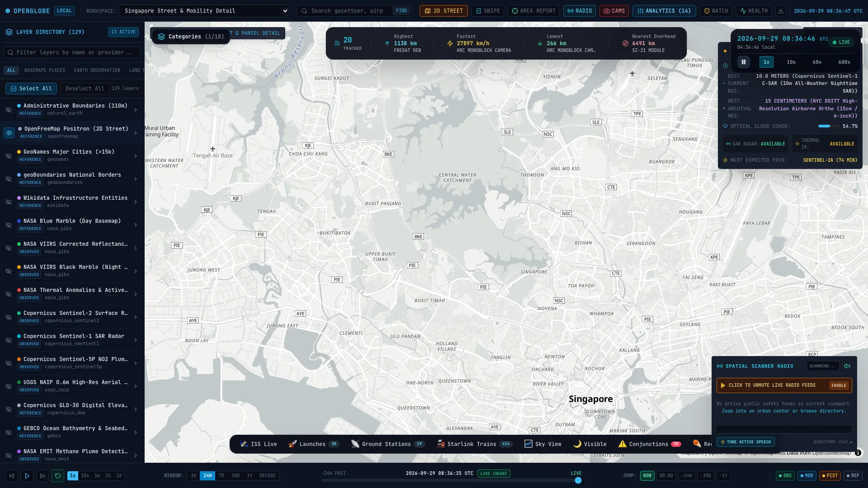This screenshot has width=868, height=488.
Task: Click Deselect All button
Action: (85, 89)
